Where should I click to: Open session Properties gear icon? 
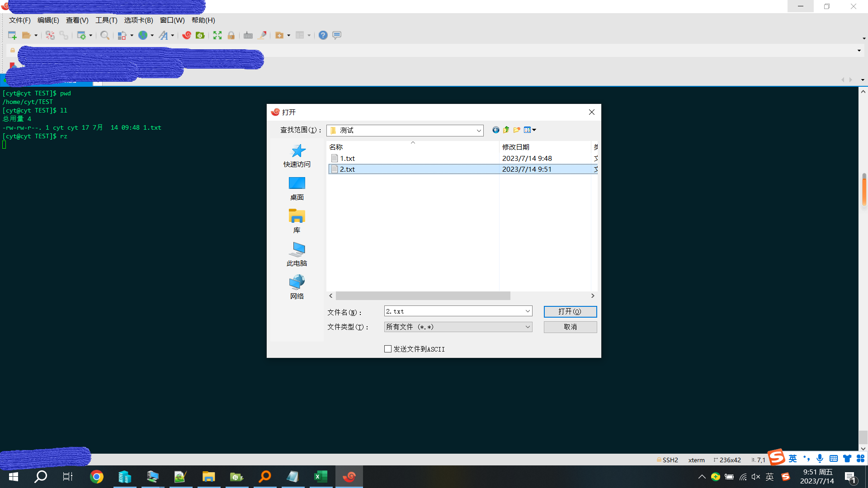pyautogui.click(x=81, y=35)
